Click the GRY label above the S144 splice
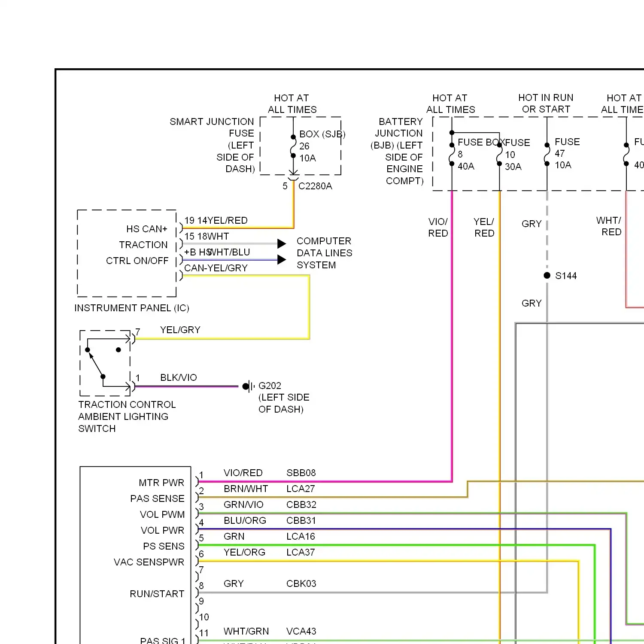 point(532,224)
